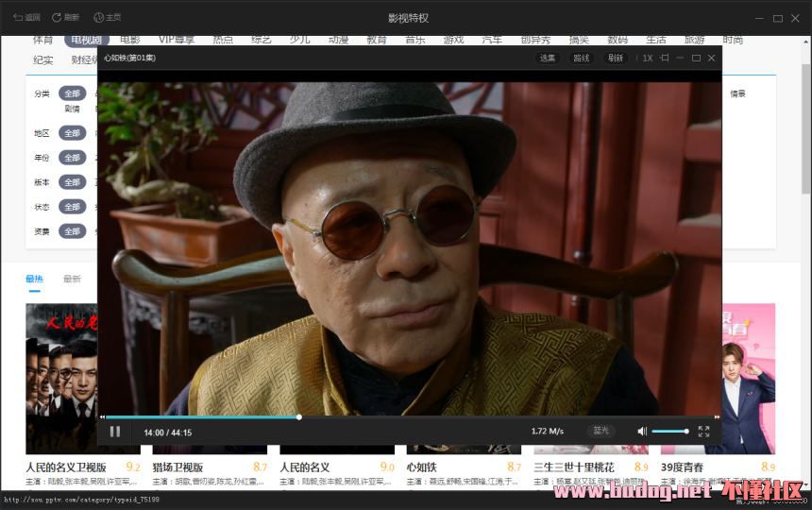This screenshot has width=812, height=510.
Task: Click the 14:00 / 44:15 time display
Action: (x=168, y=433)
